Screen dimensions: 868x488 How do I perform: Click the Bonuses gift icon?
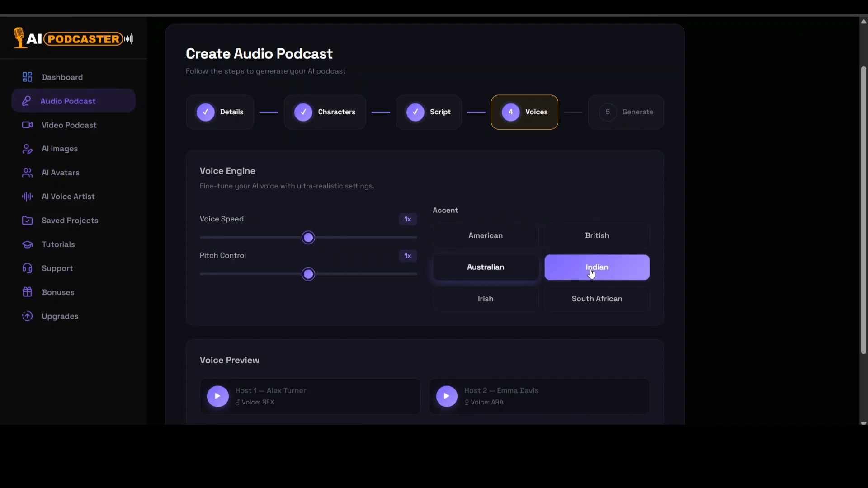[x=27, y=292]
